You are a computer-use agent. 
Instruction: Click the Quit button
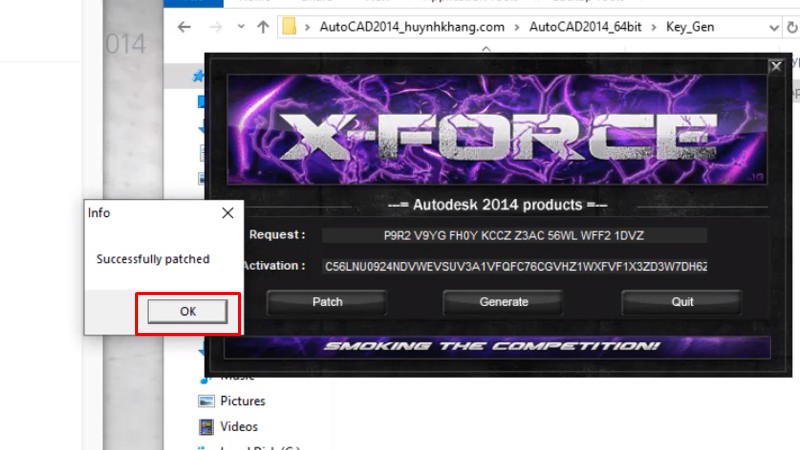(x=682, y=301)
